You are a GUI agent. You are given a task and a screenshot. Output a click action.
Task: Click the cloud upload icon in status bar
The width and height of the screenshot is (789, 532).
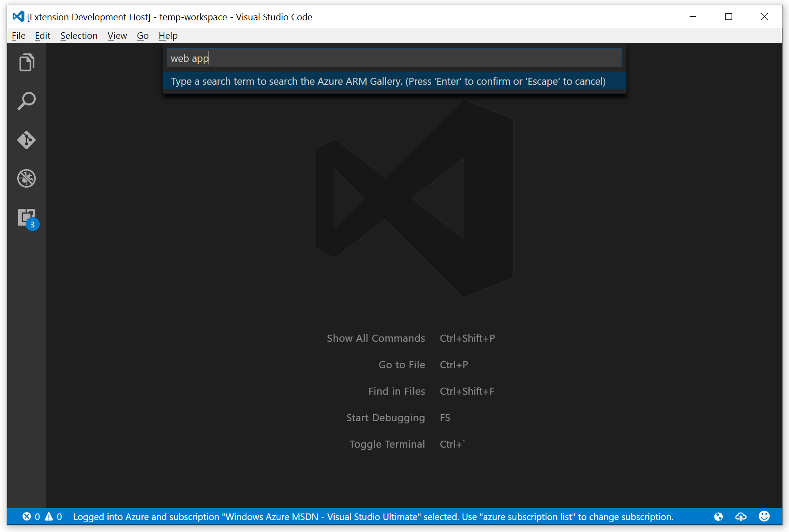point(741,517)
